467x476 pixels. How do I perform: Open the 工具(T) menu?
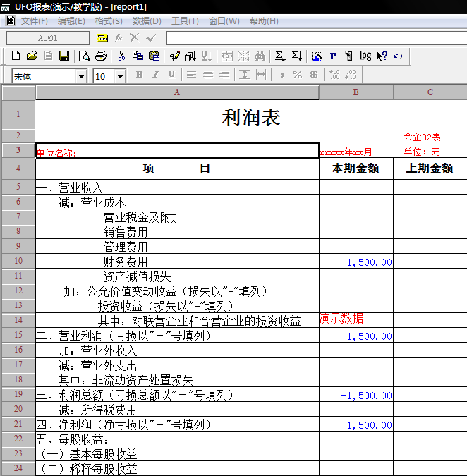(185, 21)
